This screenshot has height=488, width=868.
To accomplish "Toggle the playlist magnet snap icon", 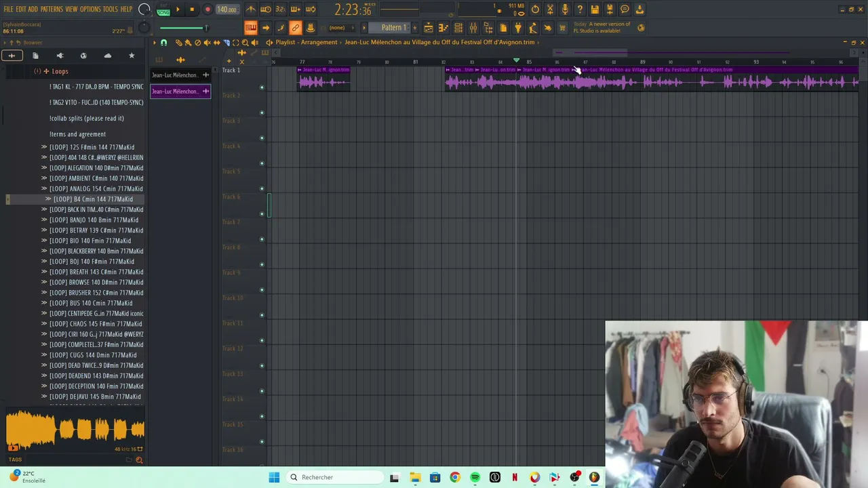I will (163, 43).
